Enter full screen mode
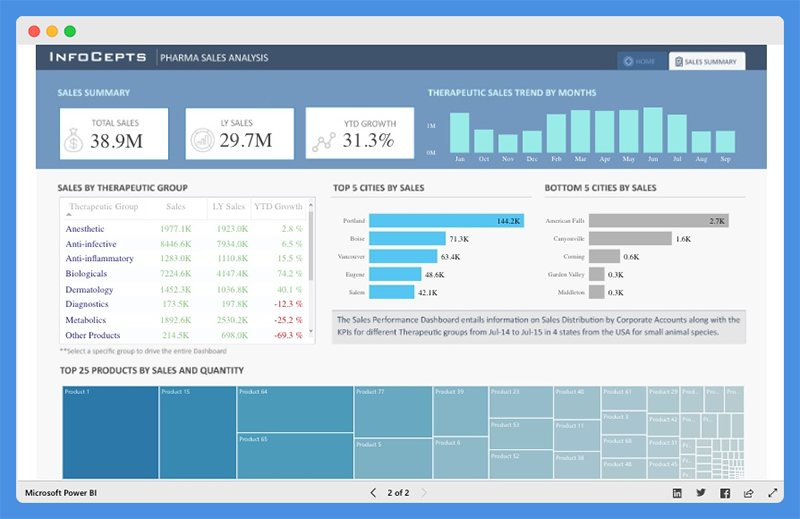The image size is (800, 519). coord(772,493)
